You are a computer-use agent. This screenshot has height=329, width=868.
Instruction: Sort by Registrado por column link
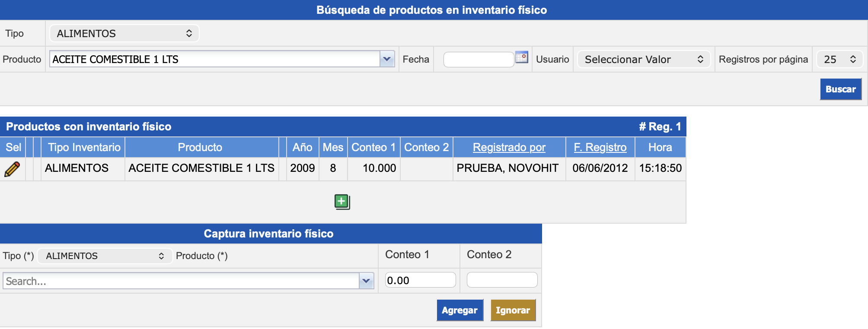509,148
